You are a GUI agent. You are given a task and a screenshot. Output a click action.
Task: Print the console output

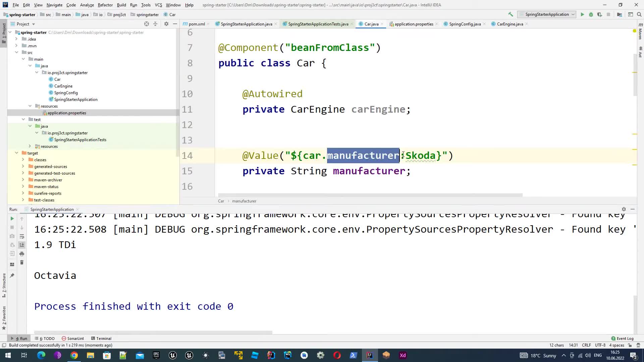click(x=22, y=254)
